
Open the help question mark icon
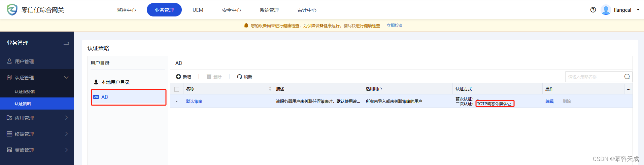coord(593,10)
